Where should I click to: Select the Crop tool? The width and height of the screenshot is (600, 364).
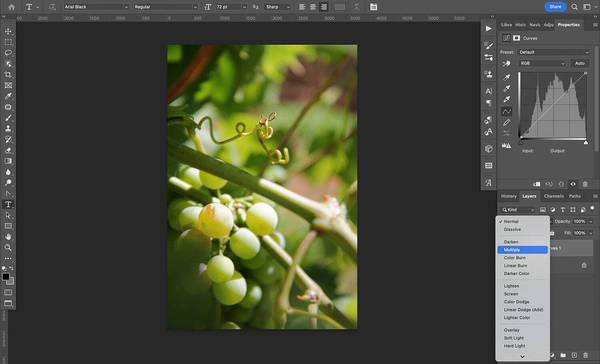point(8,75)
